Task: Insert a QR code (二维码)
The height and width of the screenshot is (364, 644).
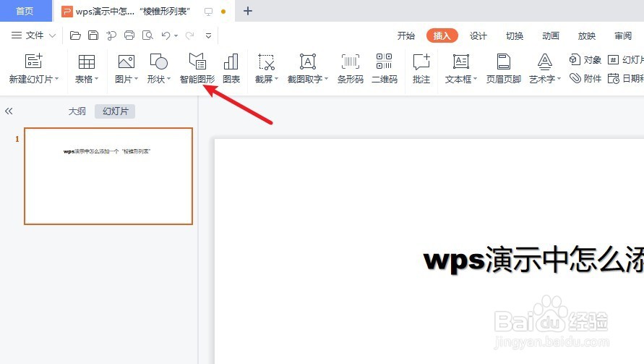Action: coord(385,68)
